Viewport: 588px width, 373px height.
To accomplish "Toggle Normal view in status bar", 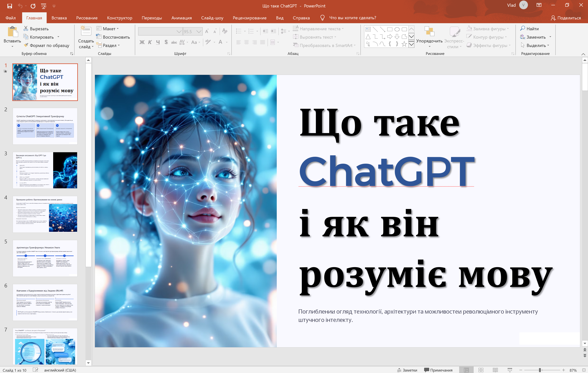I will tap(466, 370).
